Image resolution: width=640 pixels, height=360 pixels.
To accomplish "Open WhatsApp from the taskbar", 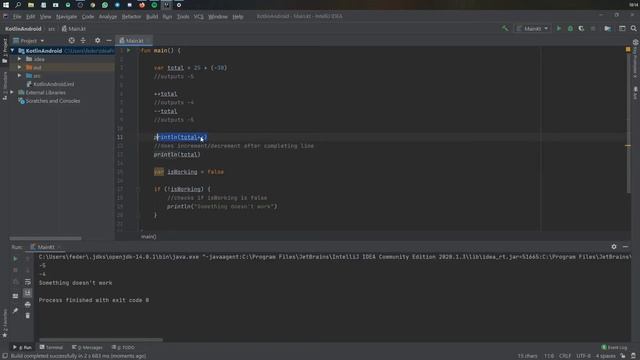I will pos(105,5).
